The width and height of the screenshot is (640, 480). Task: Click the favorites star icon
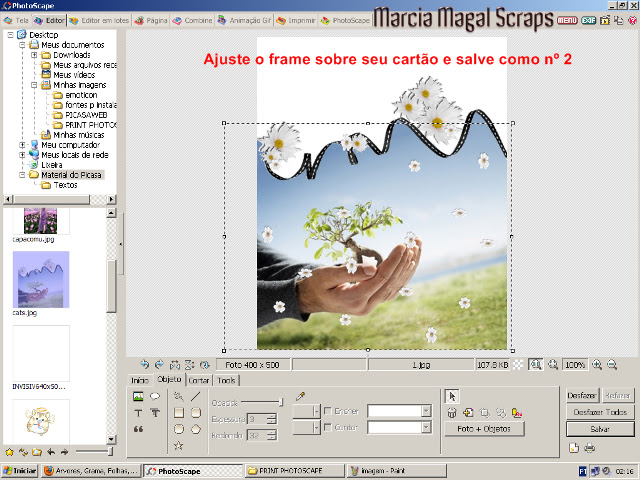(x=9, y=452)
